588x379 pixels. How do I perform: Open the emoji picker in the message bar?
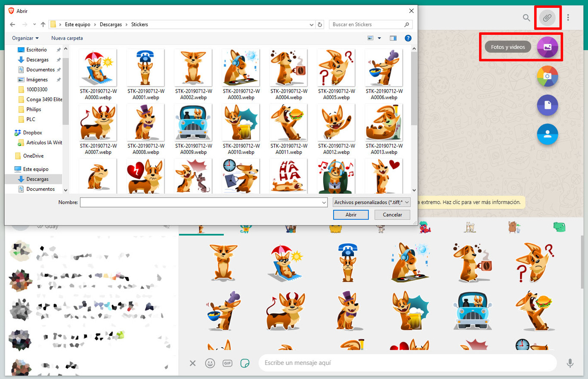210,363
